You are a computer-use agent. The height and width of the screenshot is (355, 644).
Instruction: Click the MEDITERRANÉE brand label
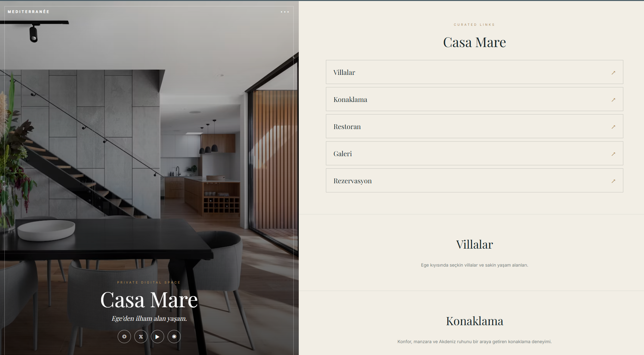coord(28,12)
